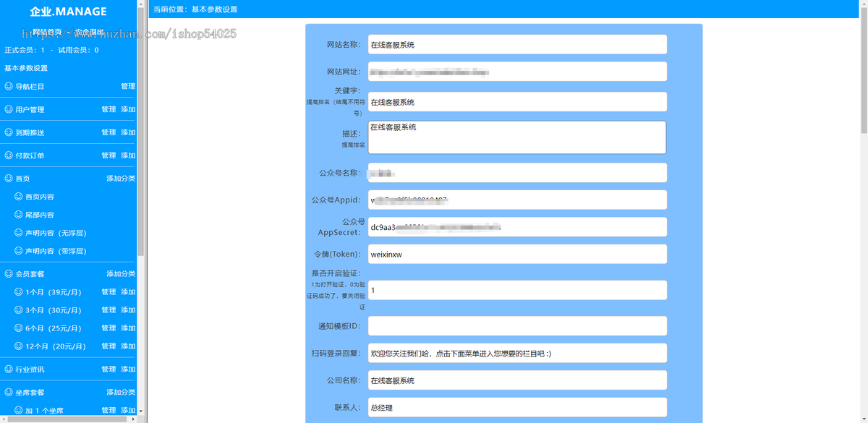Click the smiley icon beside 坐席套餐
The width and height of the screenshot is (868, 423).
pyautogui.click(x=9, y=392)
